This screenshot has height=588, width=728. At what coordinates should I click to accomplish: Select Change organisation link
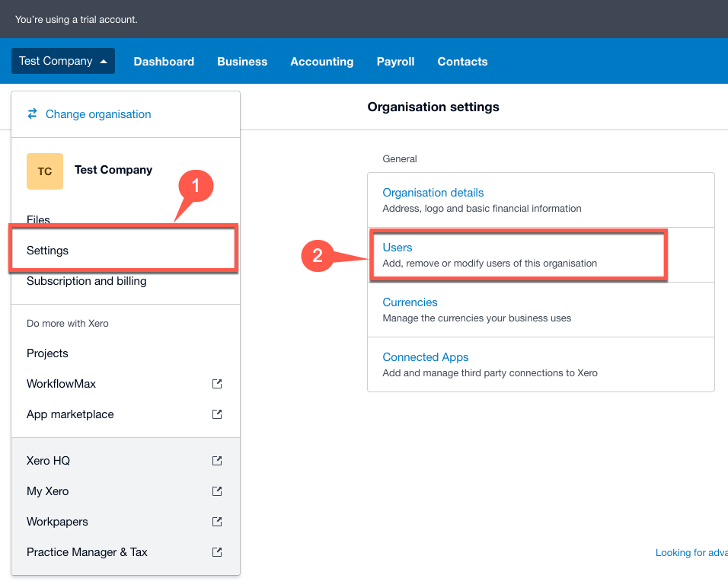(98, 113)
